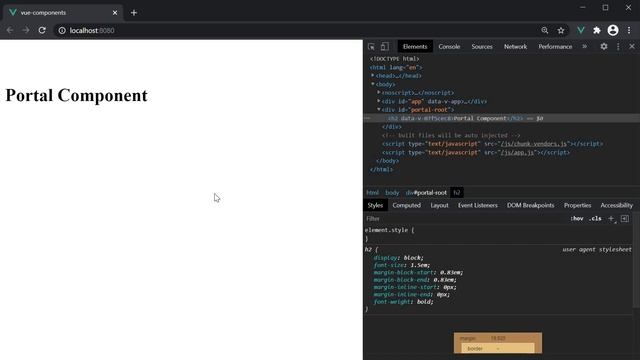This screenshot has width=640, height=360.
Task: Open the Accessibility subtab
Action: point(616,205)
